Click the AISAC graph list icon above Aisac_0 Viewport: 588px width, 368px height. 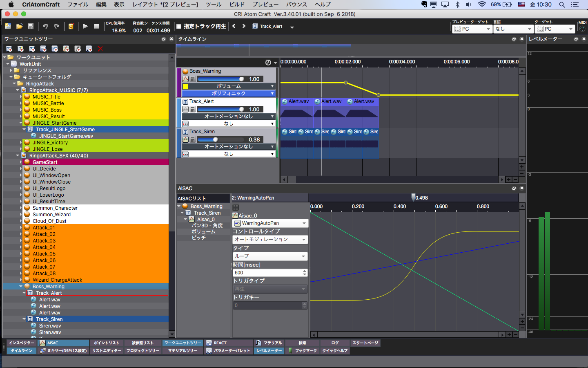(236, 207)
